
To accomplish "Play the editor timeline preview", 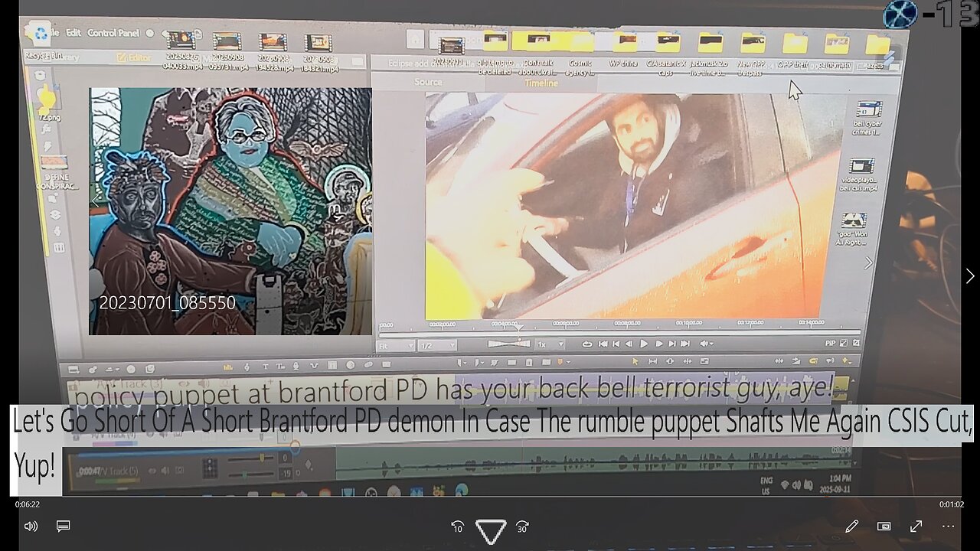I will (644, 344).
